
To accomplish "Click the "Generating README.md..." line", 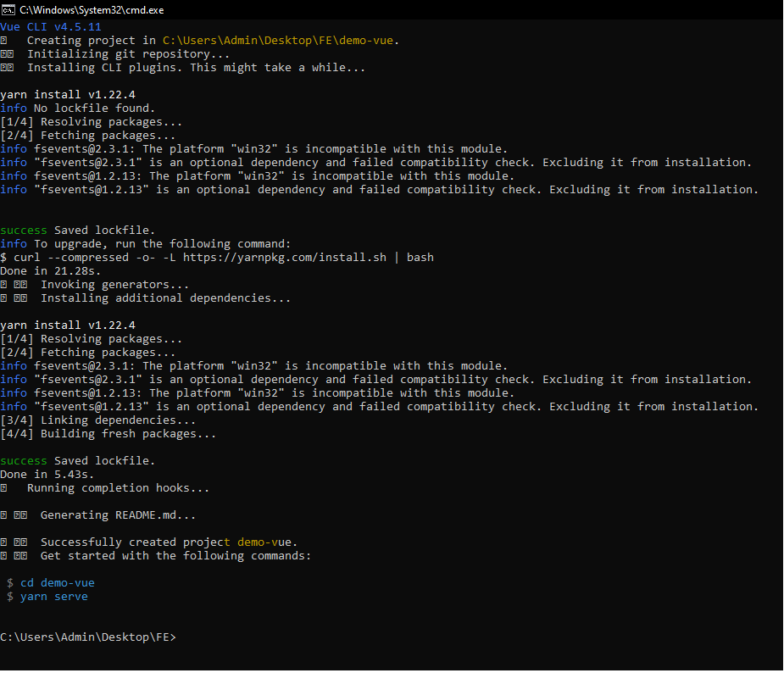I will (119, 515).
